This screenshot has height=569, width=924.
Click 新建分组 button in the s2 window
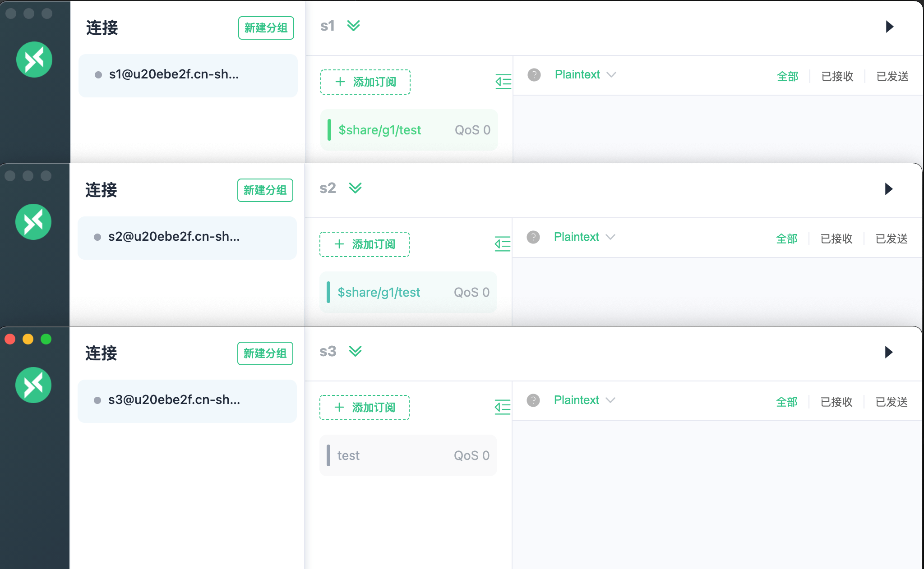(x=265, y=190)
